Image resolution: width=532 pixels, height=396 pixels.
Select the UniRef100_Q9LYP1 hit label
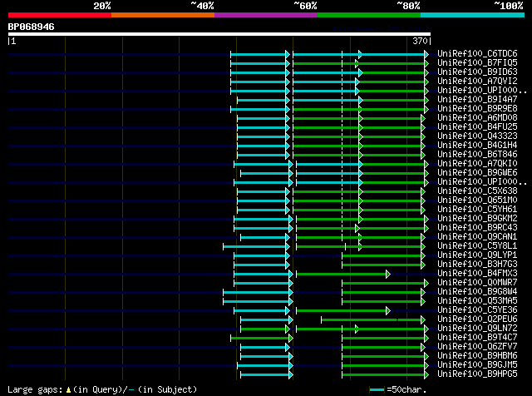[477, 255]
